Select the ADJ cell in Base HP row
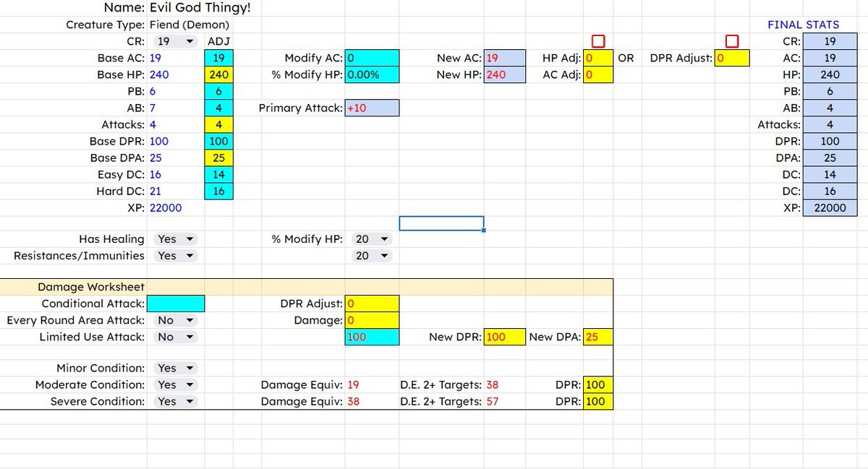The width and height of the screenshot is (868, 469). coord(219,74)
